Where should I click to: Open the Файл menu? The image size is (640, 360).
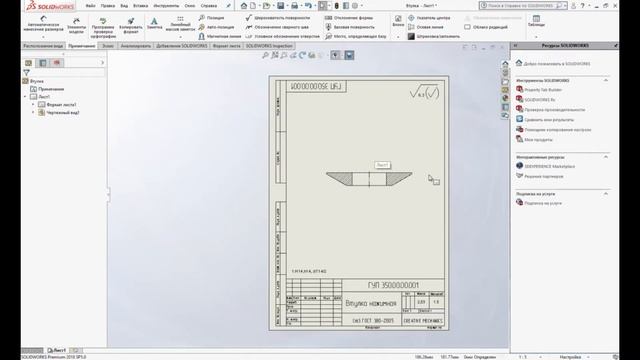(90, 6)
